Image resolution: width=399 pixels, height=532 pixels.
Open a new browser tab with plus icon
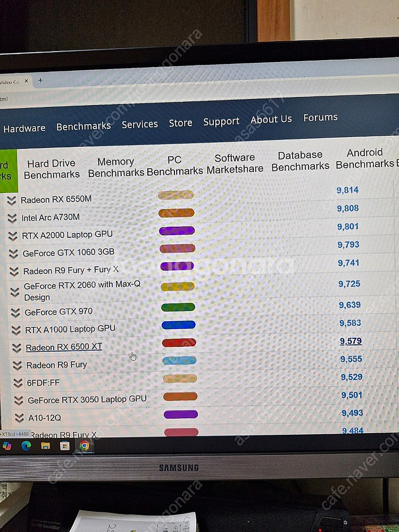pos(40,80)
